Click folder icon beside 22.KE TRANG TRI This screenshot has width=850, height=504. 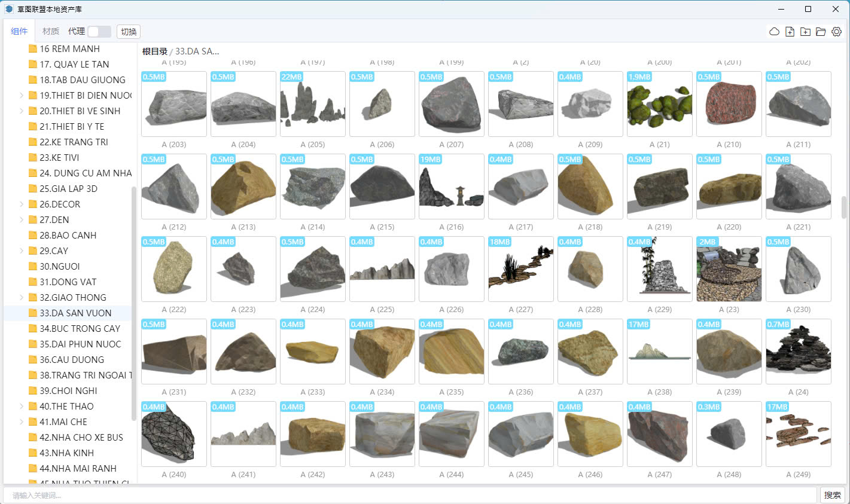[33, 142]
